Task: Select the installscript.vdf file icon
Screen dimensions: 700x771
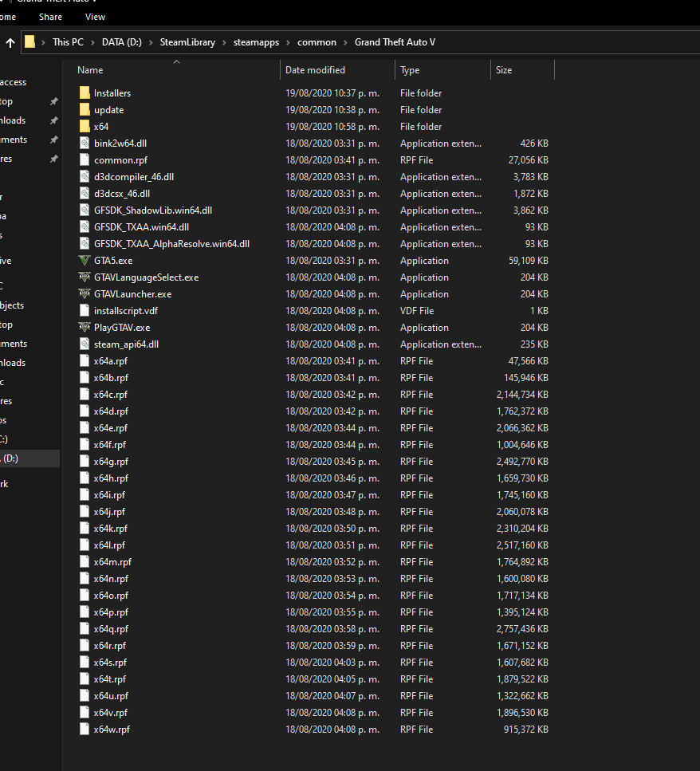Action: tap(85, 311)
